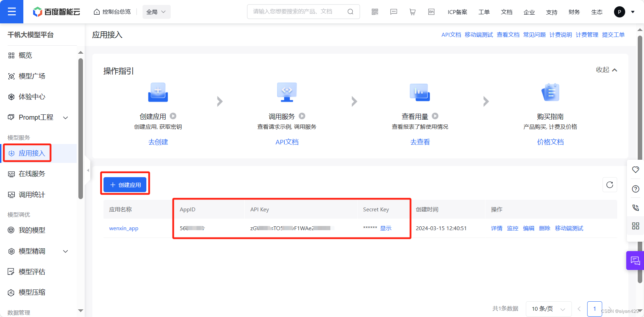
Task: Open 财务 menu item
Action: click(x=574, y=12)
